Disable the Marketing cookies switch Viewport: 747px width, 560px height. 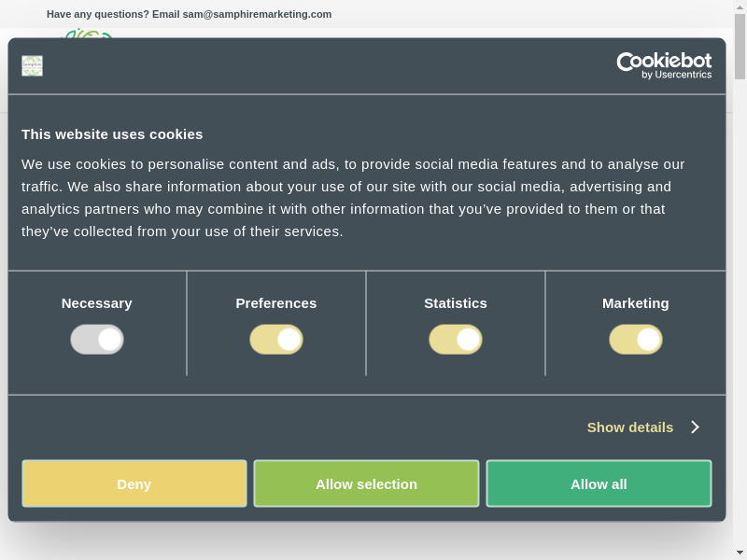tap(636, 340)
